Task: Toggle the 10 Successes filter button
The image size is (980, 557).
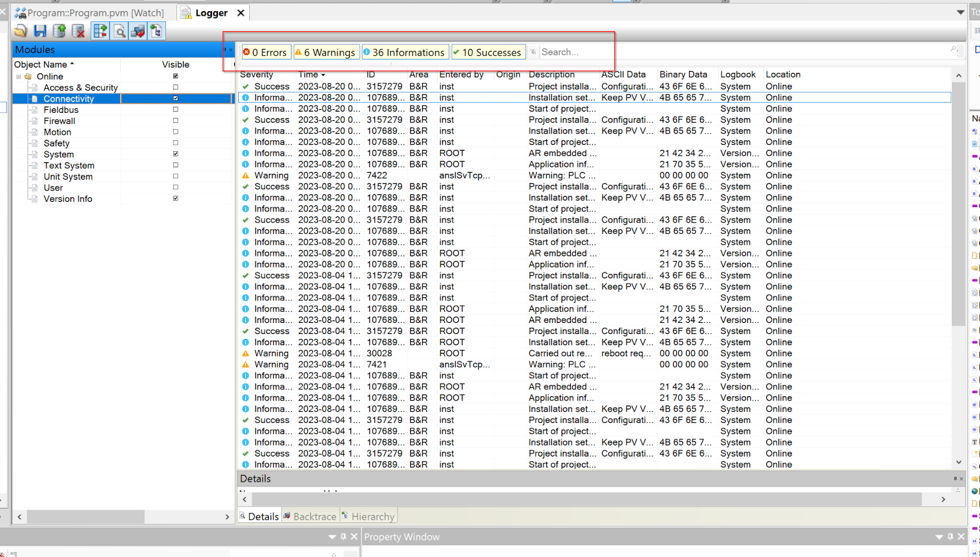Action: [488, 53]
